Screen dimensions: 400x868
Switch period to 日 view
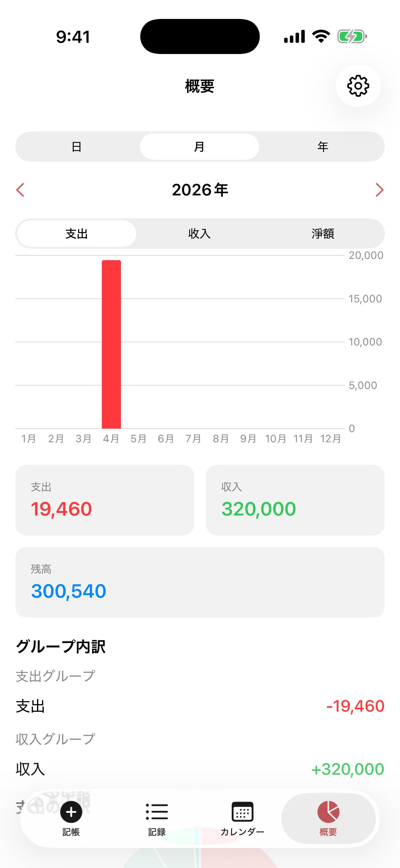(77, 147)
